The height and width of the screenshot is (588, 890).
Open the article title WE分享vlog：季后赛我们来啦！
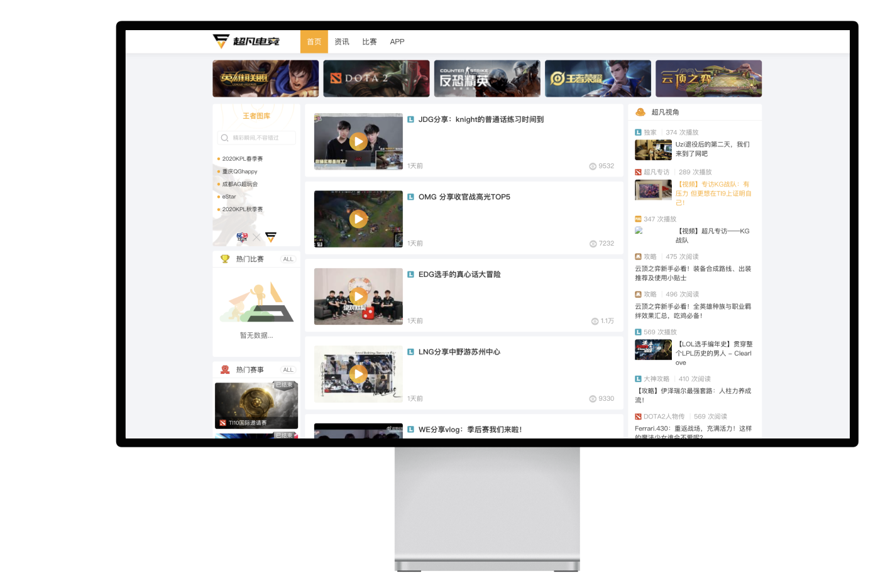(470, 430)
